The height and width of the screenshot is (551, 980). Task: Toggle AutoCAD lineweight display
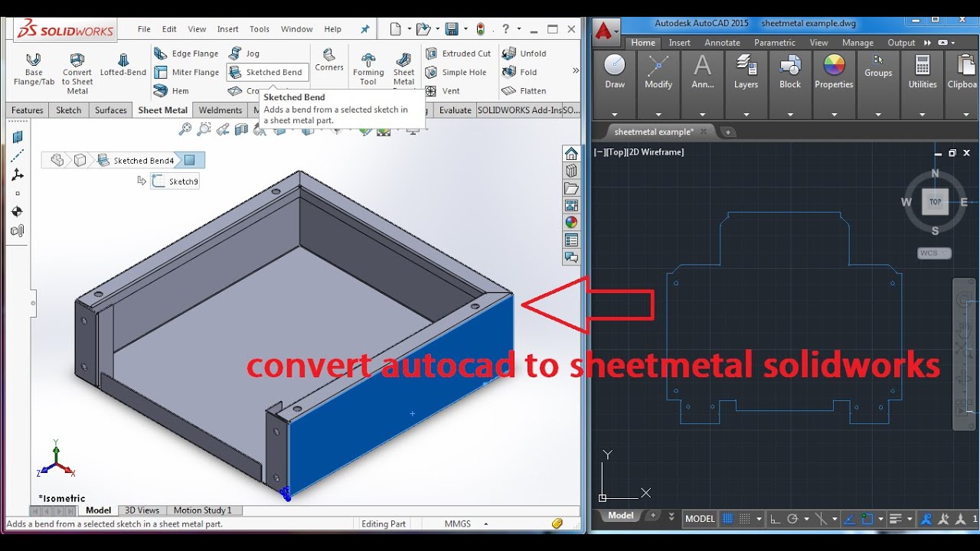(x=895, y=518)
